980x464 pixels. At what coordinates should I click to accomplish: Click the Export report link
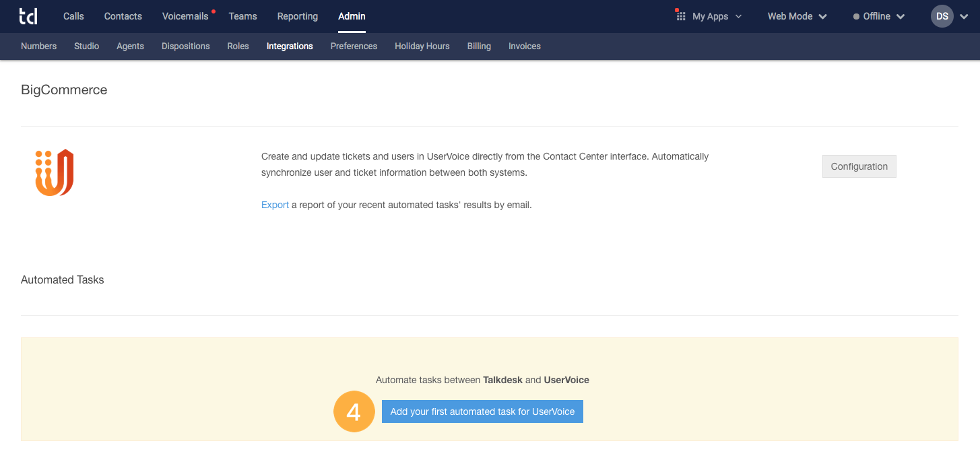[x=275, y=205]
